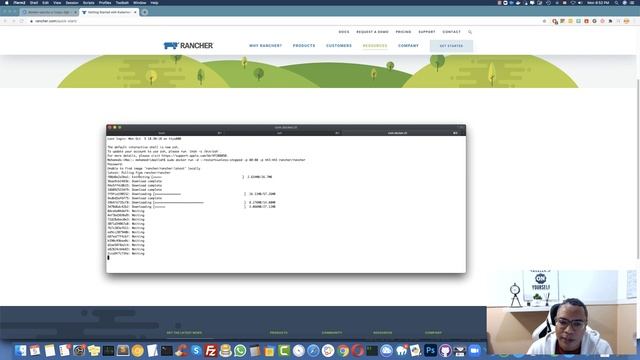Select the Getting Started with Rancher tab
This screenshot has height=360, width=640.
point(109,12)
